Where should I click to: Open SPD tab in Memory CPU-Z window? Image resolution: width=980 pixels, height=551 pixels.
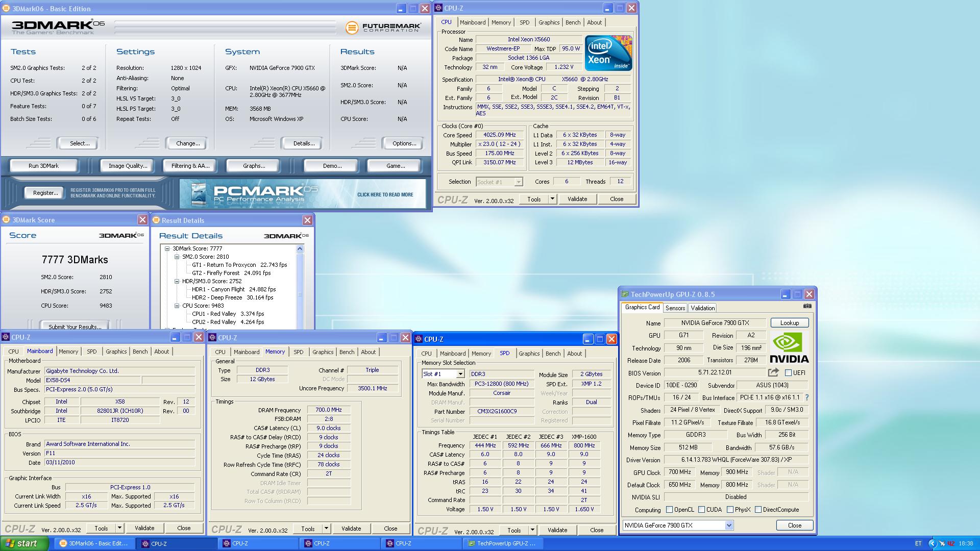(x=298, y=352)
